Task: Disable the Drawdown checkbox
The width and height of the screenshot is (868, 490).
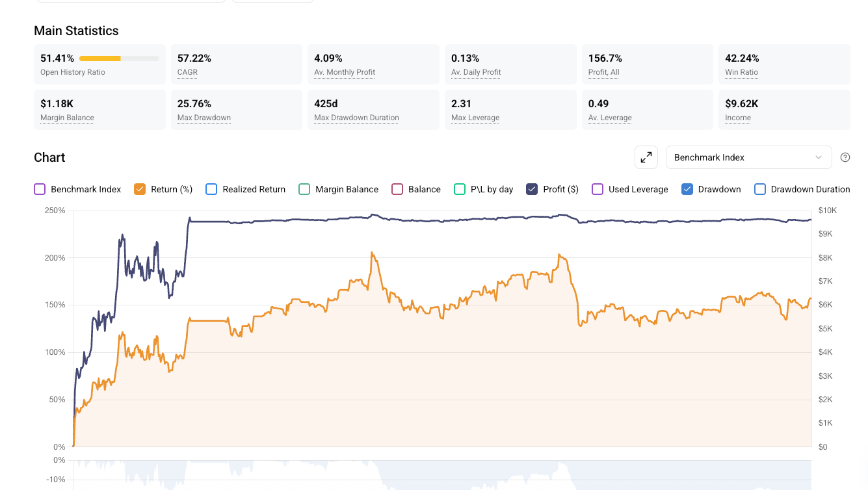Action: click(x=687, y=189)
